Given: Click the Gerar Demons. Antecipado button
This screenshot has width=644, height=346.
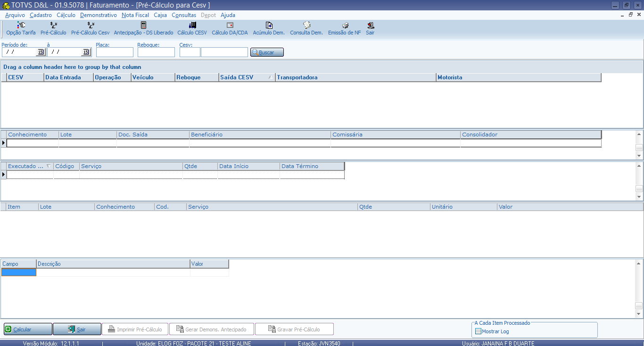Looking at the screenshot, I should tap(211, 329).
